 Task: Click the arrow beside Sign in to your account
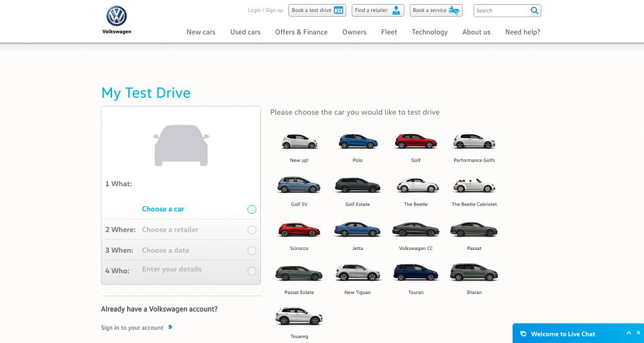(170, 328)
